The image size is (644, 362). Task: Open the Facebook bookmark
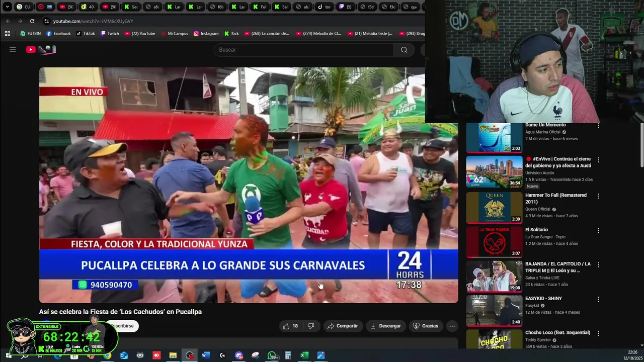(x=58, y=34)
